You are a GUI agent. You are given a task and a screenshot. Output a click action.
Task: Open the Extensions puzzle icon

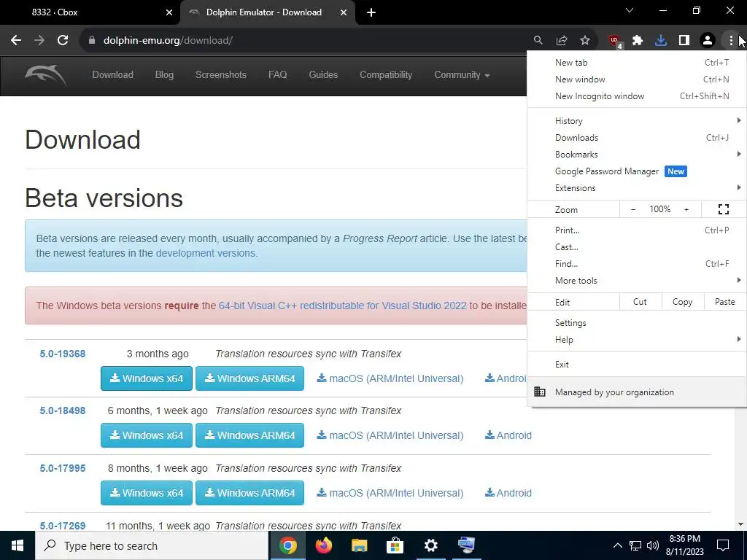tap(638, 41)
